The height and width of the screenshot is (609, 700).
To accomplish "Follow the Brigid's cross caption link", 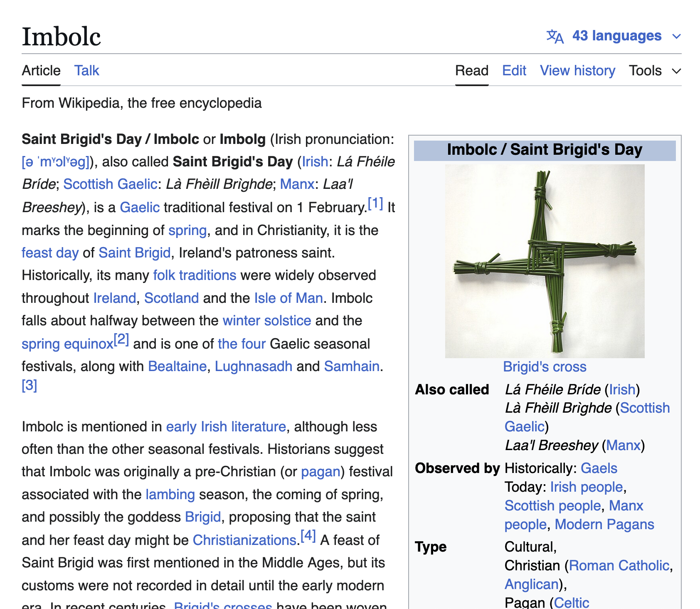I will point(545,367).
